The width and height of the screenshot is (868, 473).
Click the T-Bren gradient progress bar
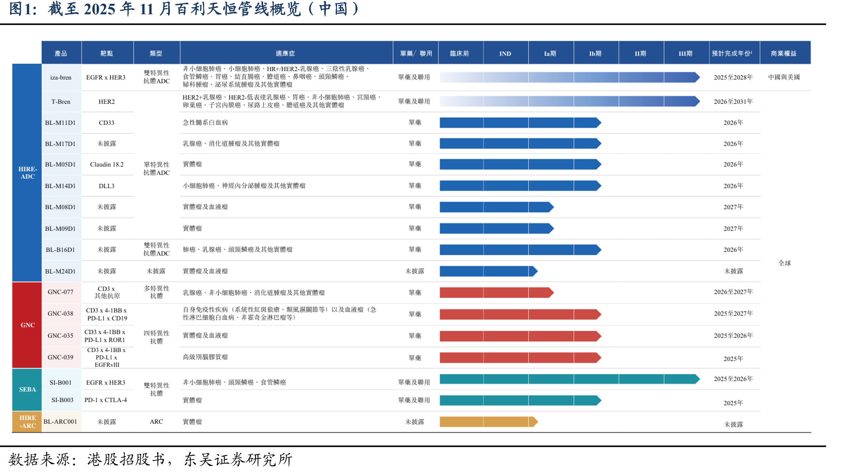tap(570, 101)
